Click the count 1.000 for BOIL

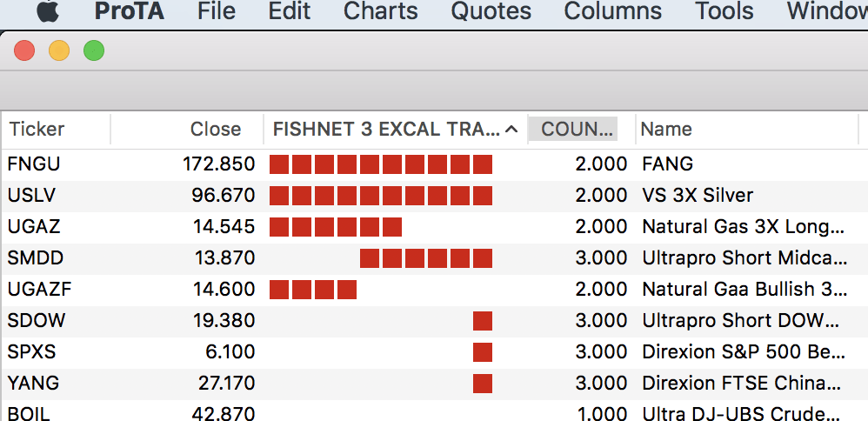601,414
